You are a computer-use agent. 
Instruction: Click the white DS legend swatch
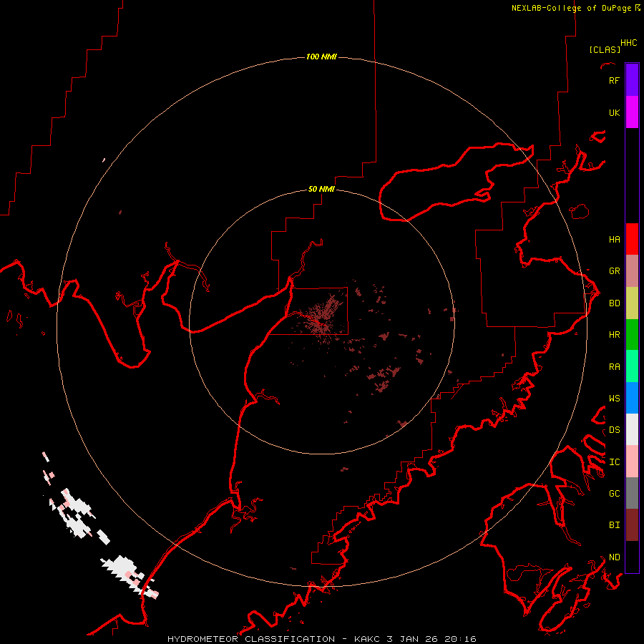(x=632, y=429)
